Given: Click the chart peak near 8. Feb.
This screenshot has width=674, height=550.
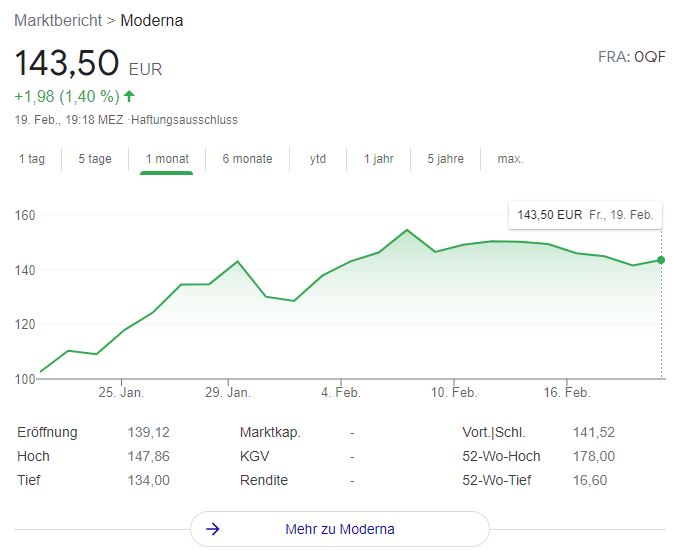Looking at the screenshot, I should tap(407, 230).
